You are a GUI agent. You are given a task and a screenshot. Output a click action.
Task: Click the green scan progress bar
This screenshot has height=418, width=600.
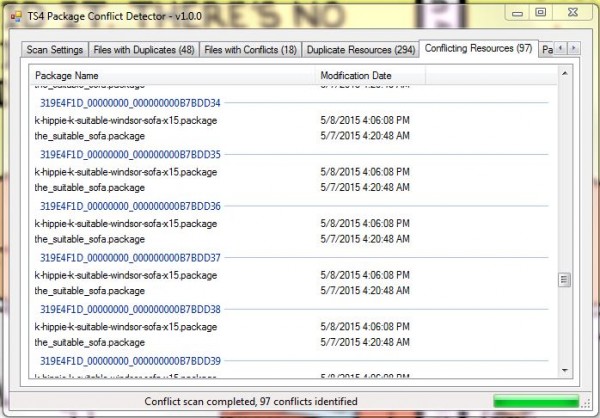tap(538, 402)
